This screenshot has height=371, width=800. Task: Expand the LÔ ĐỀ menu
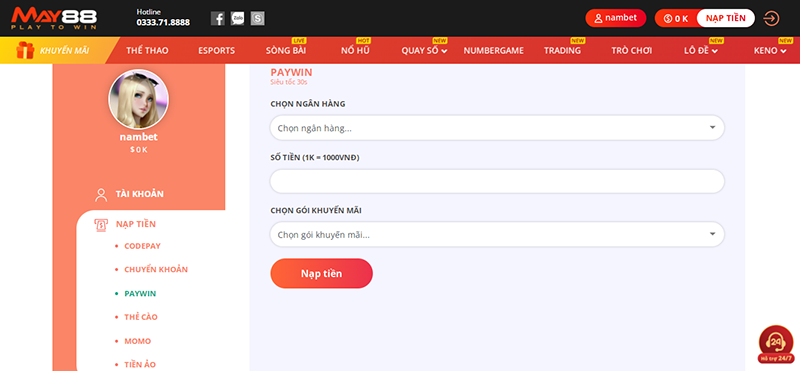701,51
